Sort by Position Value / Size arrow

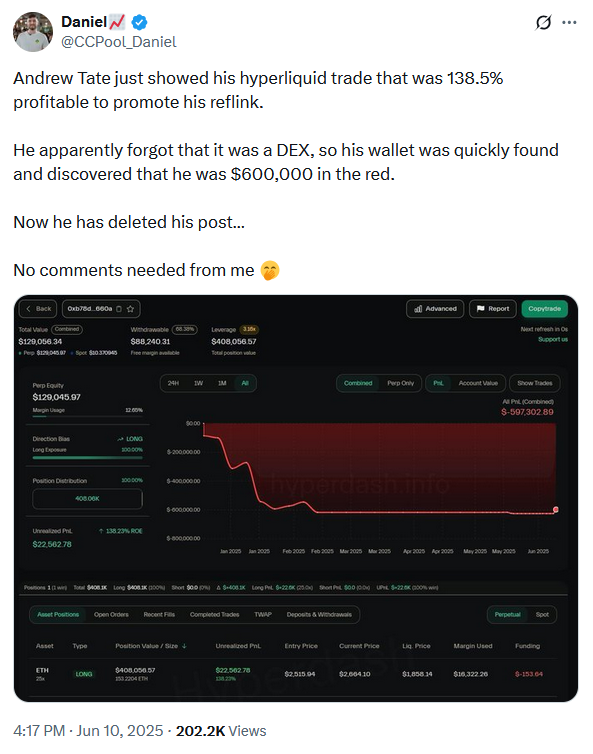(x=184, y=646)
